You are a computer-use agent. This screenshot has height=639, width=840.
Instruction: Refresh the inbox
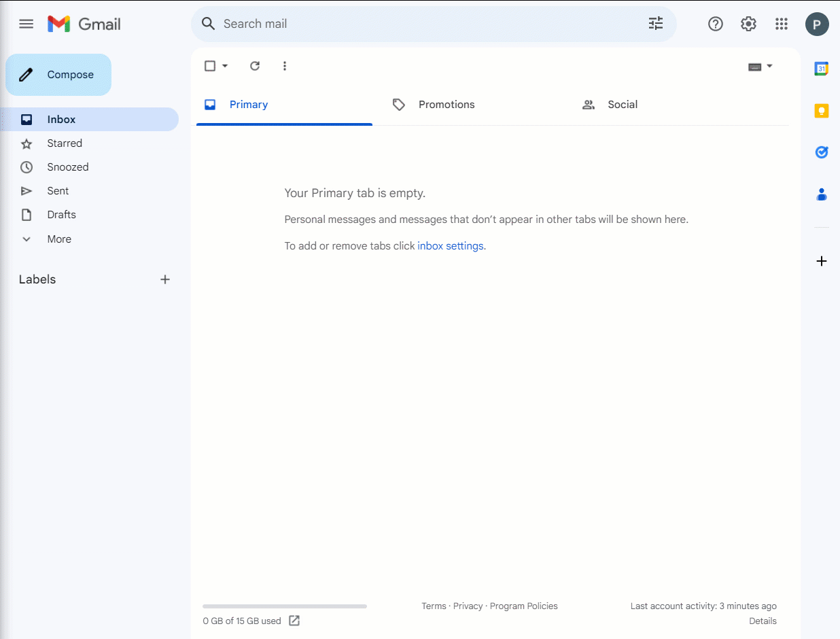pyautogui.click(x=254, y=66)
